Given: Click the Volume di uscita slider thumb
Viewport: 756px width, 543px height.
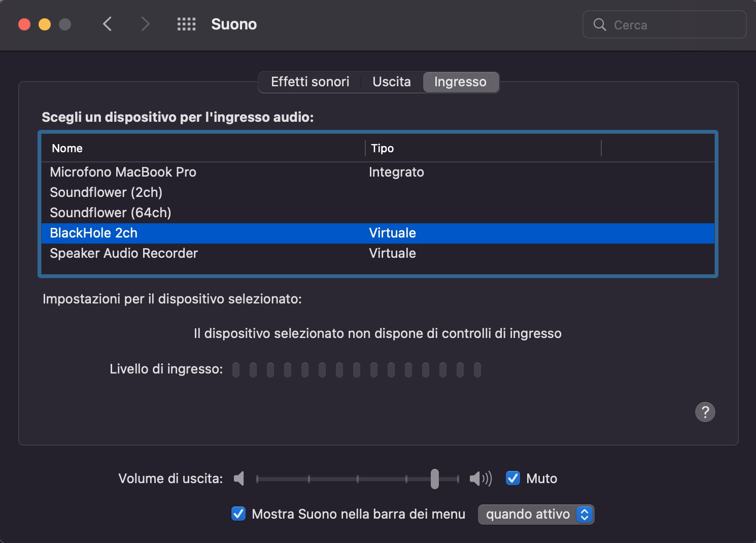Looking at the screenshot, I should pyautogui.click(x=434, y=479).
